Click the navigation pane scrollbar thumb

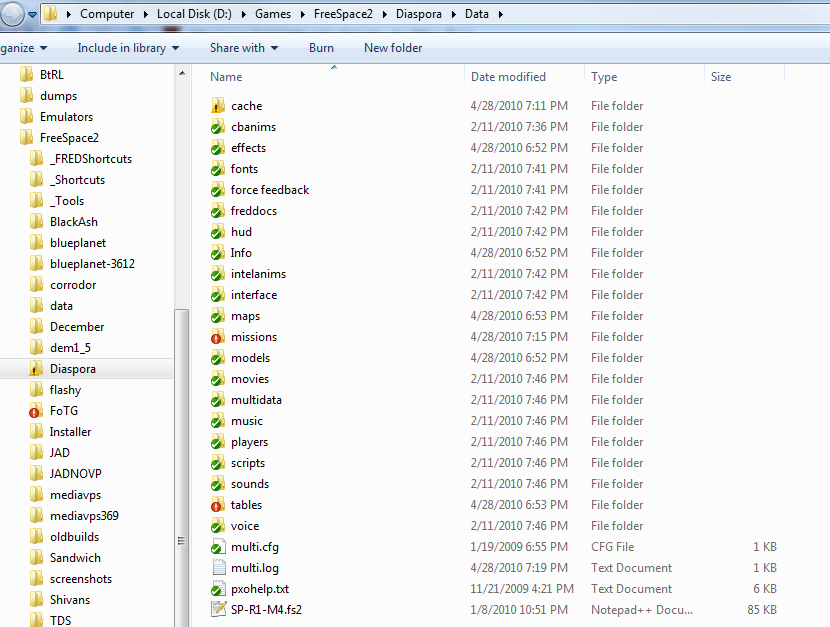182,468
